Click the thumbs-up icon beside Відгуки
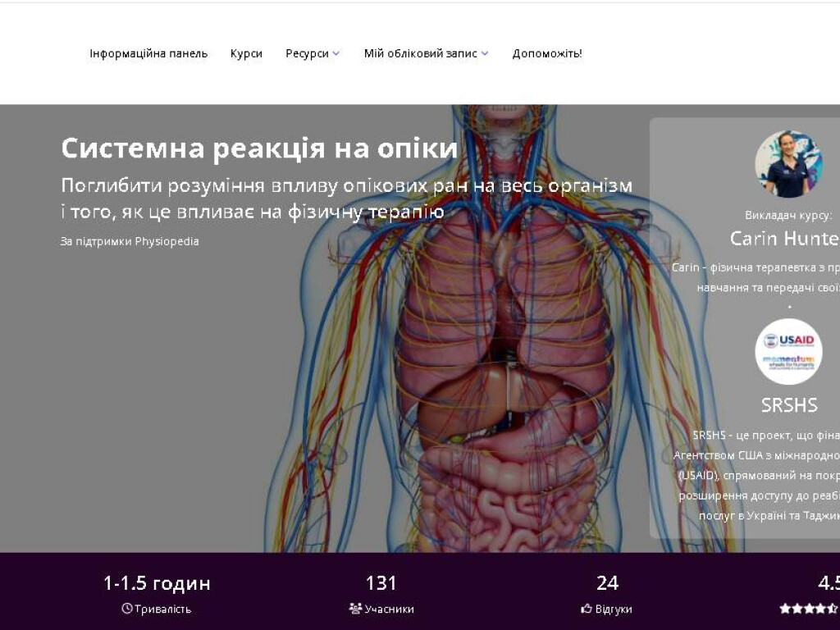The height and width of the screenshot is (630, 840). 584,609
